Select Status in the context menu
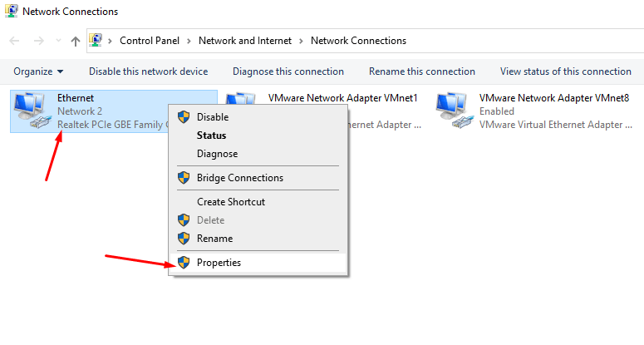This screenshot has width=644, height=345. (x=211, y=136)
